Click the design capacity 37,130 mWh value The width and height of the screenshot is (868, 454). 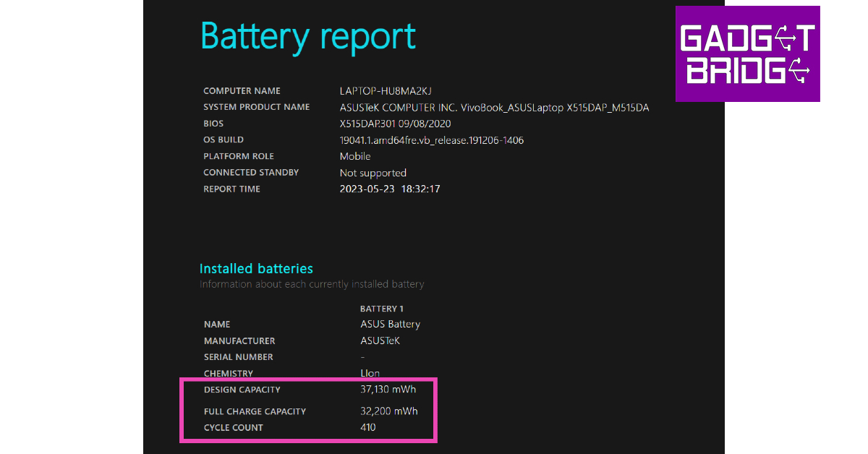point(388,390)
